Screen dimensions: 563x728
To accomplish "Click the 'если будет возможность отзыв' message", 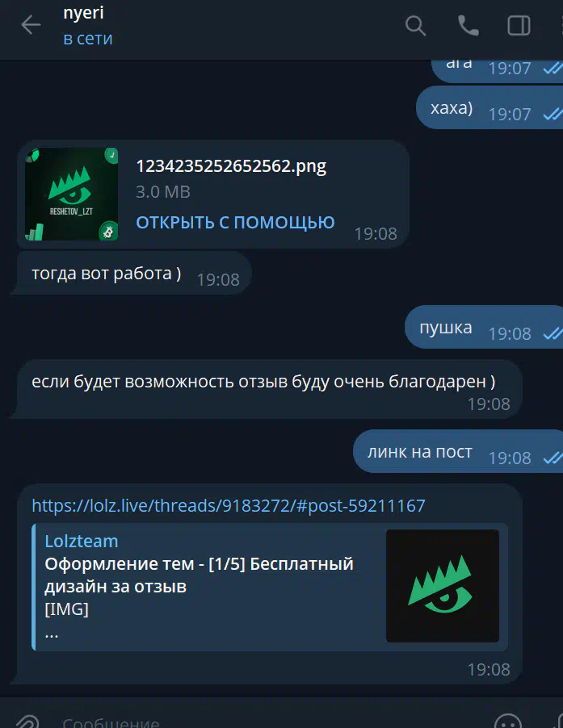I will click(267, 389).
